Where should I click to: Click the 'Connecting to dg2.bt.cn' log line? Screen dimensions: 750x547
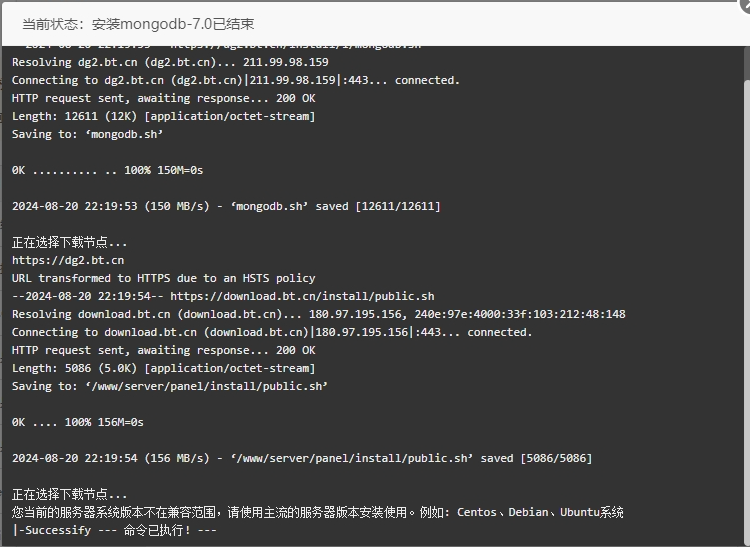[236, 80]
